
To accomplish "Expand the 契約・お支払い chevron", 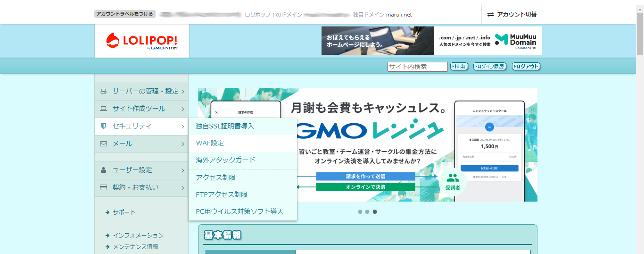I will (183, 187).
